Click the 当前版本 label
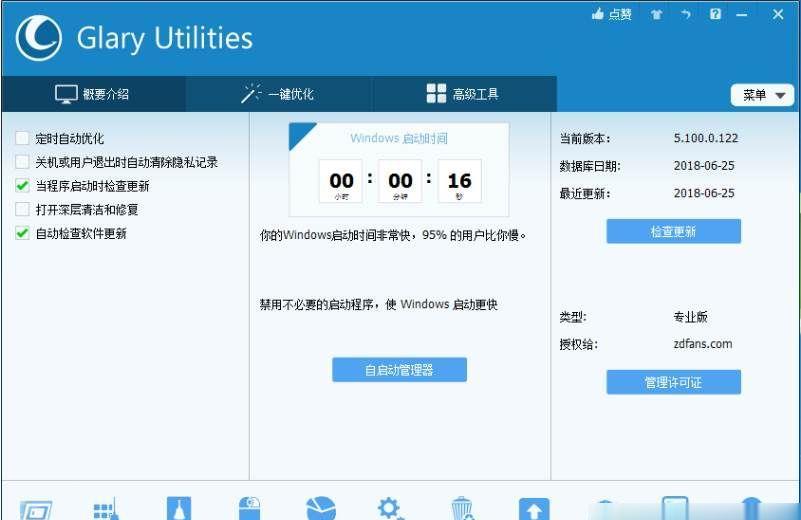Viewport: 801px width, 520px height. (x=585, y=138)
